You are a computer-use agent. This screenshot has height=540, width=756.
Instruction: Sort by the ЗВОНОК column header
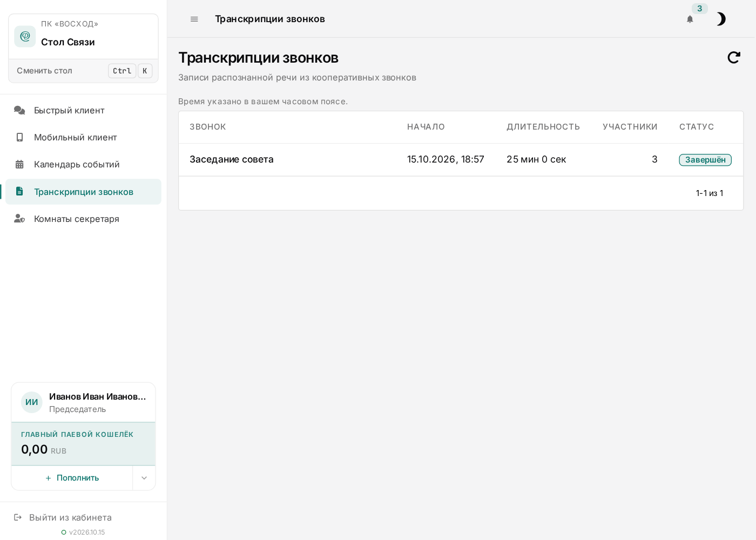[x=208, y=127]
